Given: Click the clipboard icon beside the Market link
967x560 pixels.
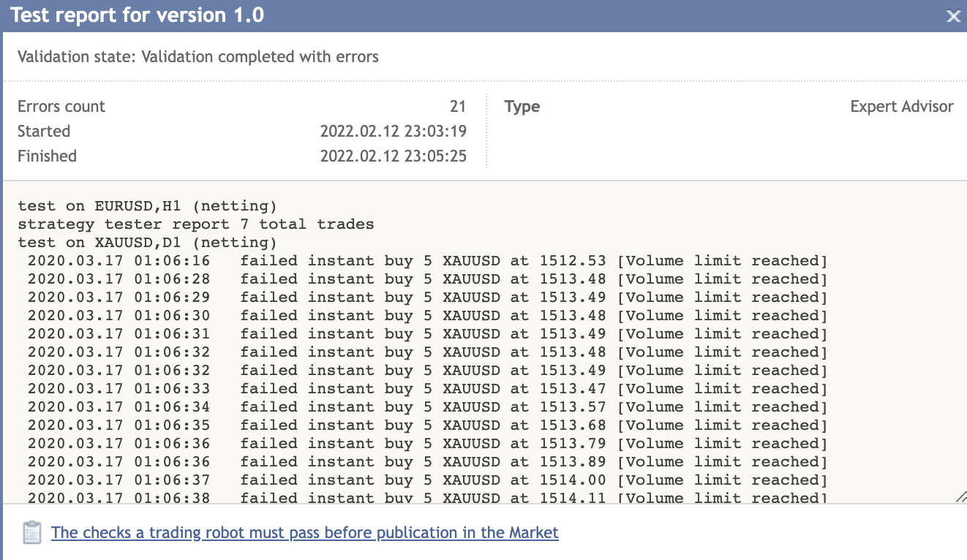Looking at the screenshot, I should pyautogui.click(x=31, y=532).
